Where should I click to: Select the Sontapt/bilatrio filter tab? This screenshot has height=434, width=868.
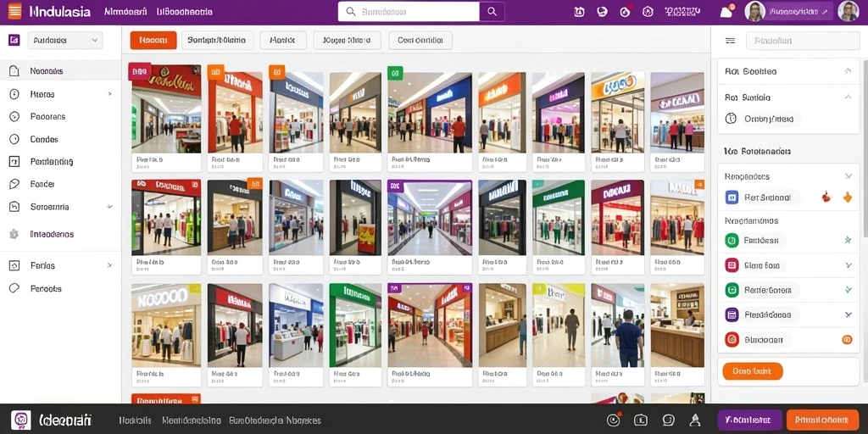click(x=217, y=40)
